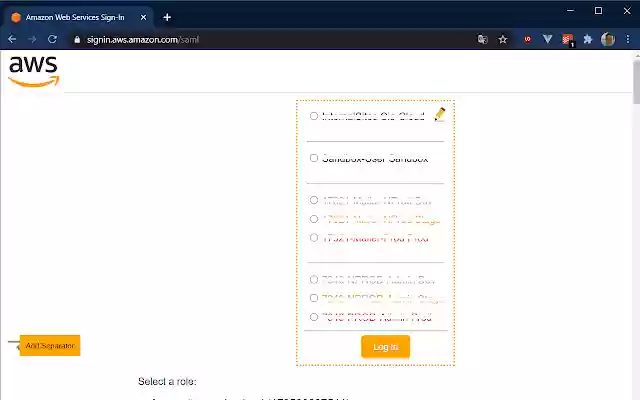
Task: Open a new tab with the plus icon
Action: click(x=167, y=17)
